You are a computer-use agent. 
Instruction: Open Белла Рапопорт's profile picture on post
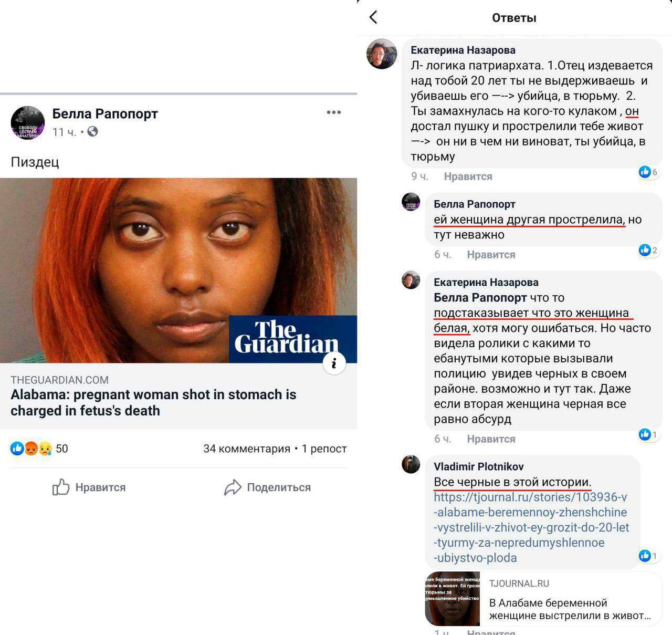pyautogui.click(x=28, y=123)
